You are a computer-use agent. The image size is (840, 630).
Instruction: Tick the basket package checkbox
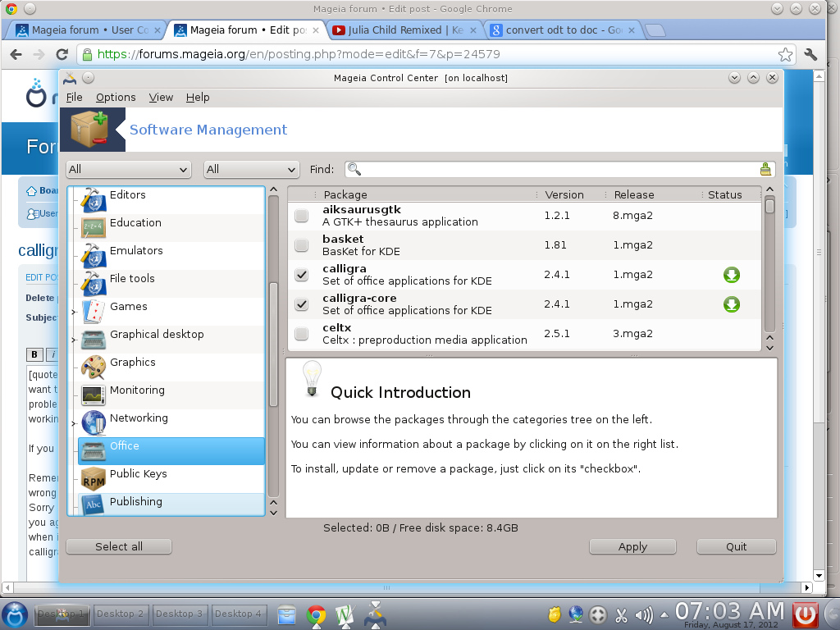302,244
